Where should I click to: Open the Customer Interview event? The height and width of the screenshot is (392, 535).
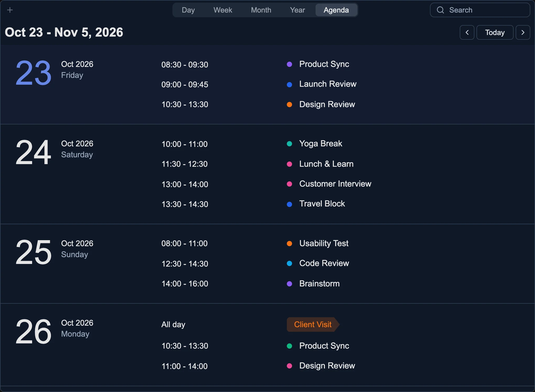pos(335,184)
